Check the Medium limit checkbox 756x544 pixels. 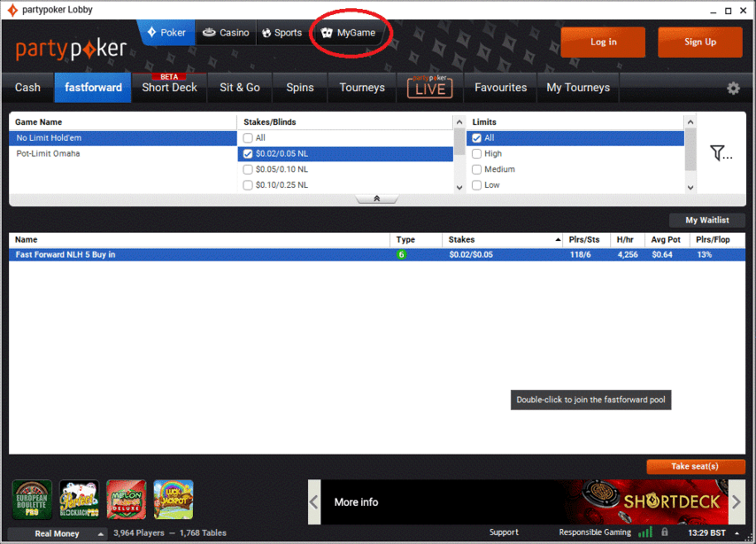476,169
